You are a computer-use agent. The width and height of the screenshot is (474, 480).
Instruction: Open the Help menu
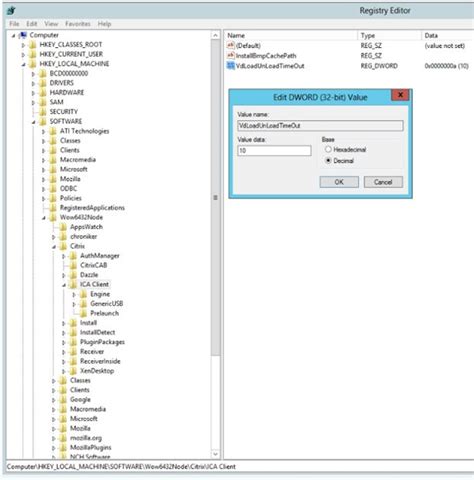tap(104, 24)
